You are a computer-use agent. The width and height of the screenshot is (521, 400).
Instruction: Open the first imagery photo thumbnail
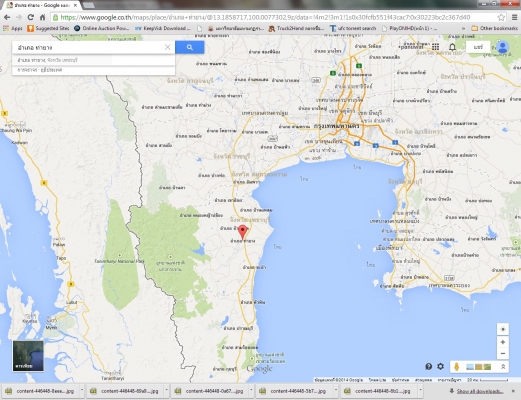(470, 367)
